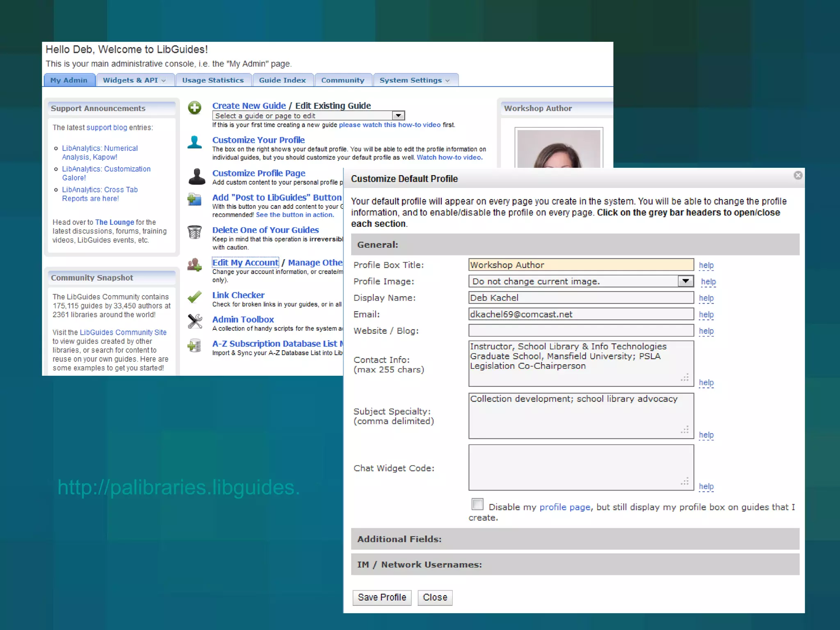Tick the Disable my profile page checkbox
The height and width of the screenshot is (630, 840).
click(x=477, y=504)
